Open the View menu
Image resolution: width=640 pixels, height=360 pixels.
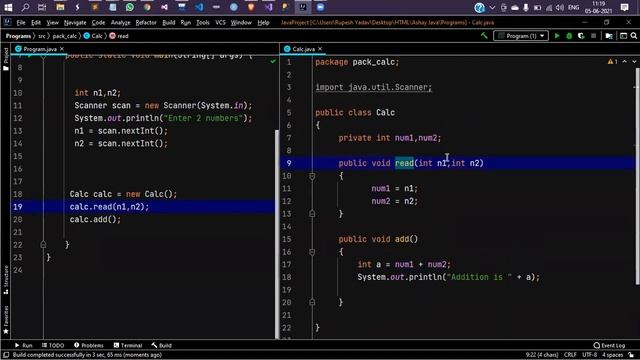tap(52, 22)
